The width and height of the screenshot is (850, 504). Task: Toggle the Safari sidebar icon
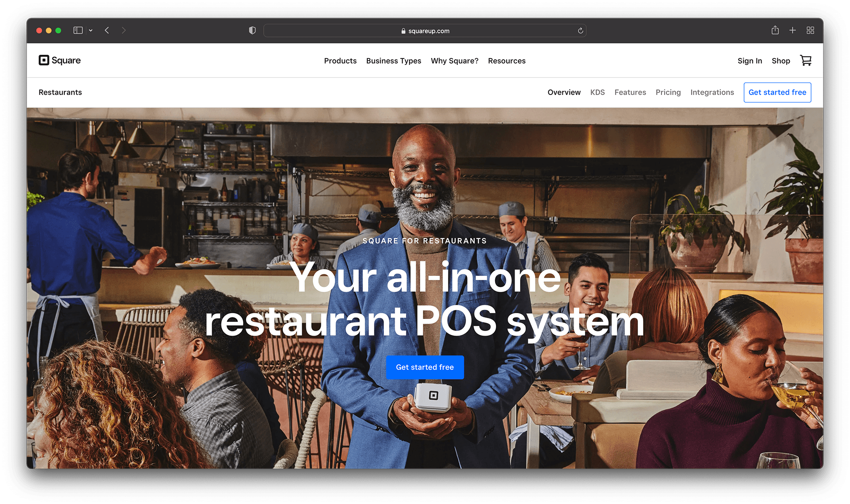(x=78, y=30)
